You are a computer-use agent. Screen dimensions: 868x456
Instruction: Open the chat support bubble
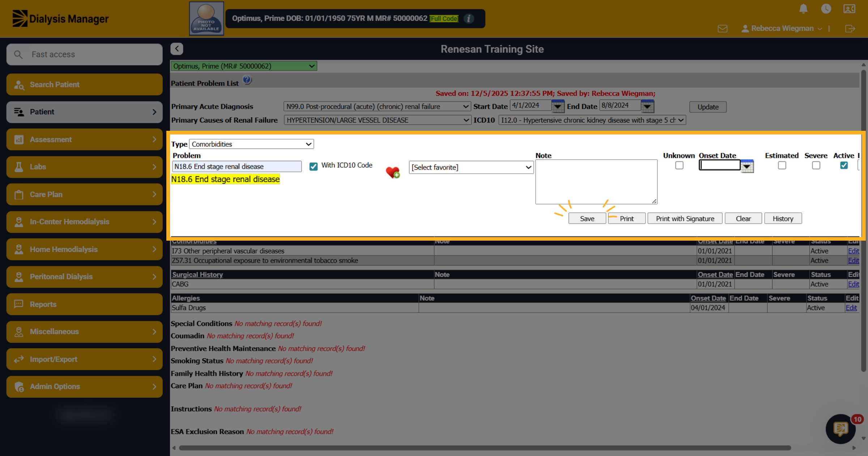coord(841,429)
